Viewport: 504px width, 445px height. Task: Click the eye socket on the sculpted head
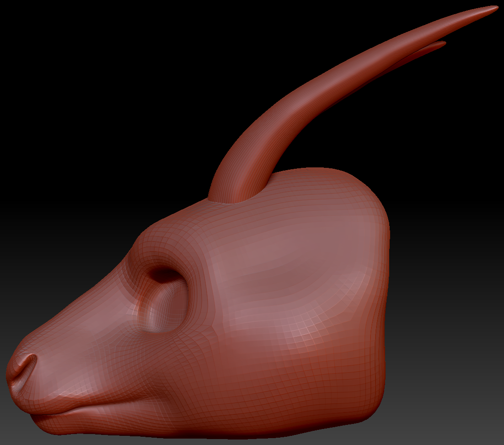click(163, 299)
